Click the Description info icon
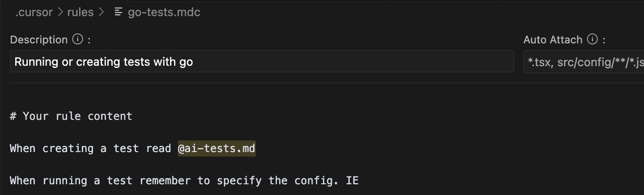644x195 pixels. click(x=78, y=39)
